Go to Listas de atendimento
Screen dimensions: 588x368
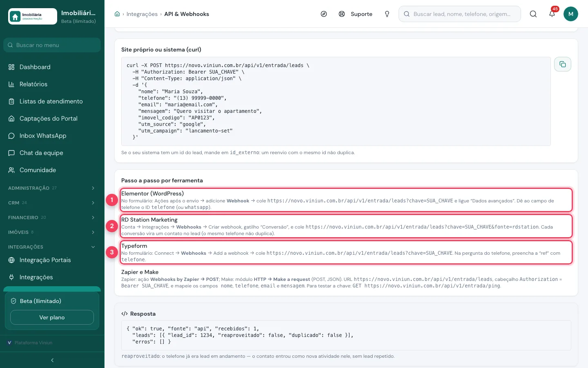coord(52,101)
